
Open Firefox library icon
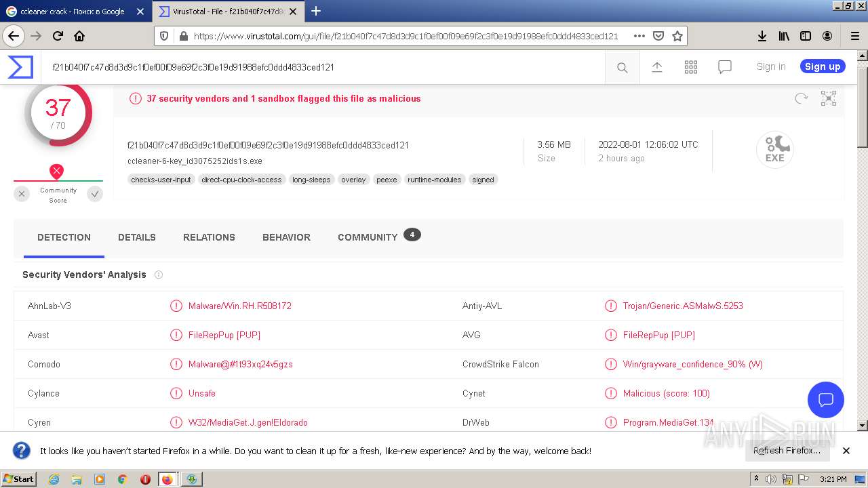(x=784, y=36)
